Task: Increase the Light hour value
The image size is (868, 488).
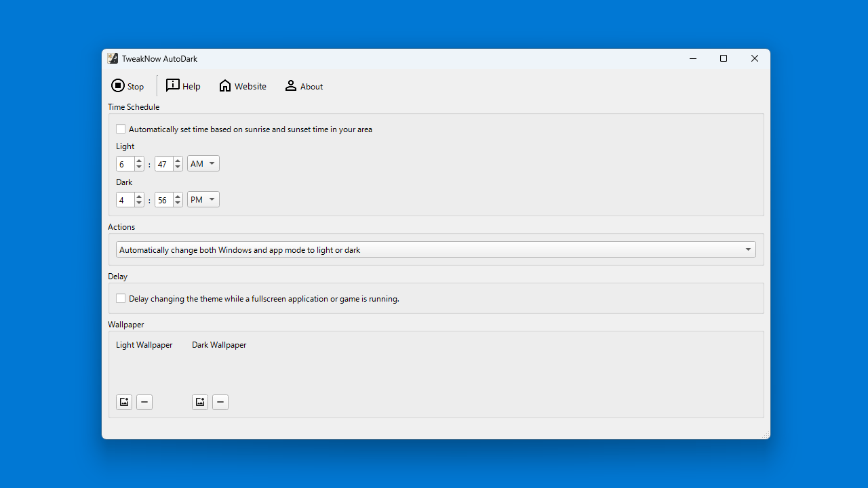Action: (x=139, y=161)
